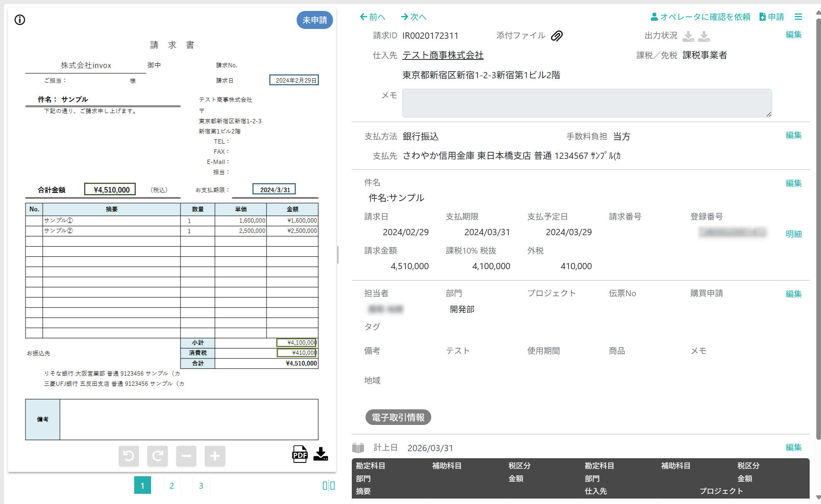
Task: Open the invoice as PDF
Action: tap(300, 454)
